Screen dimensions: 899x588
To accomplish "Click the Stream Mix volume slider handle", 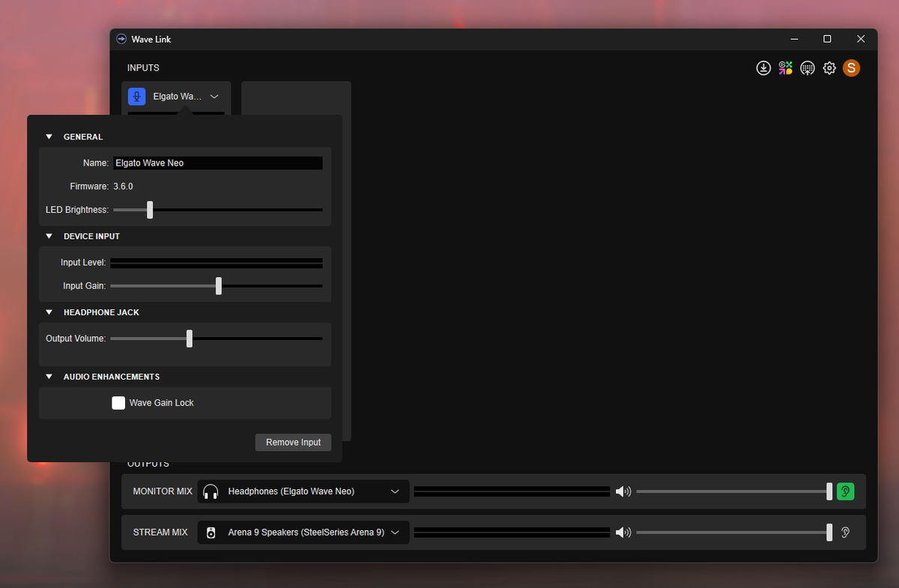I will [829, 533].
